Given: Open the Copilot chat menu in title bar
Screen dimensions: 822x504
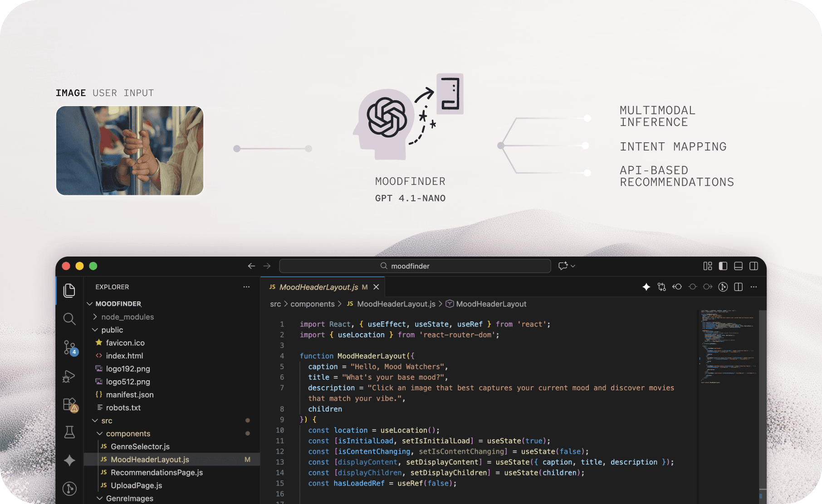Looking at the screenshot, I should click(x=567, y=266).
